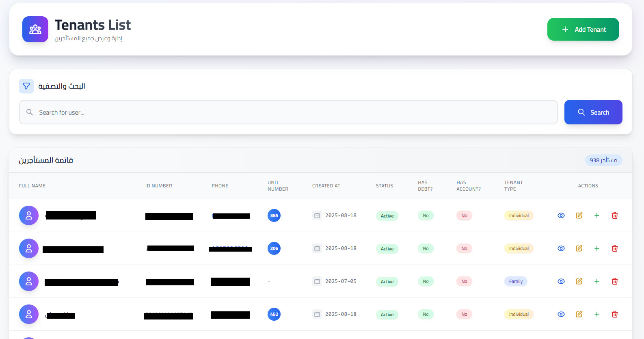View tenant in unit 385 row (eye icon)
This screenshot has height=339, width=644.
pos(561,215)
